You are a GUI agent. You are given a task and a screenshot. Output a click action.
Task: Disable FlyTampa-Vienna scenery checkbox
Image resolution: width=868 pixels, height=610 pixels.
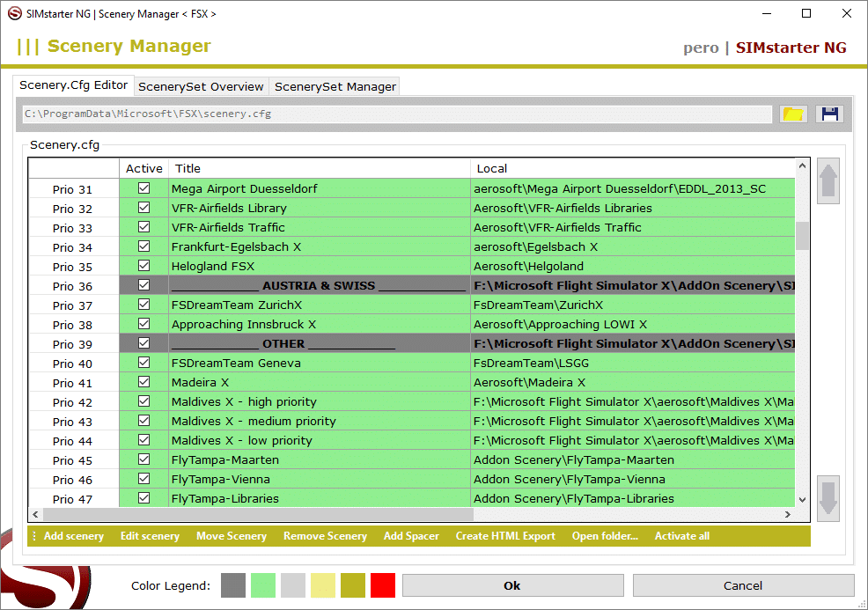tap(144, 479)
